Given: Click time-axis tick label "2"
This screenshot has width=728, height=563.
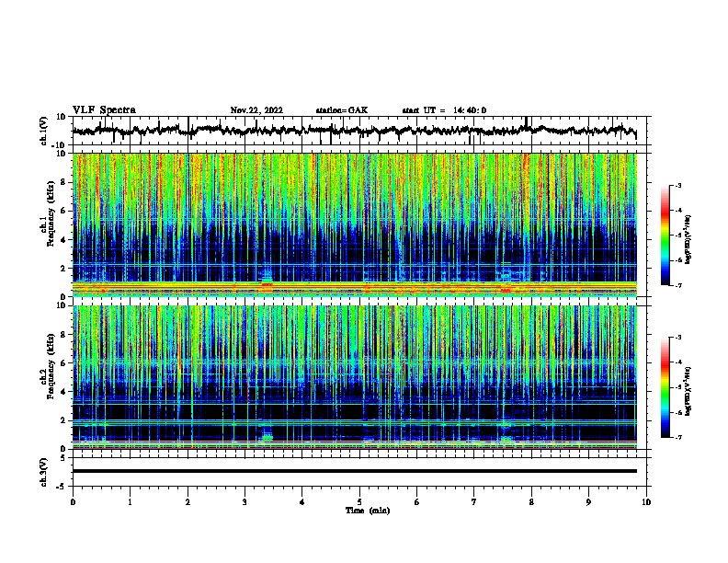Looking at the screenshot, I should pos(188,502).
